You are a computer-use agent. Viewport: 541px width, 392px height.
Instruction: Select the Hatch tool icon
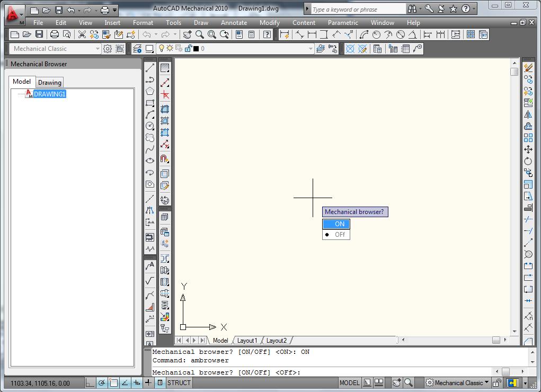coord(165,68)
